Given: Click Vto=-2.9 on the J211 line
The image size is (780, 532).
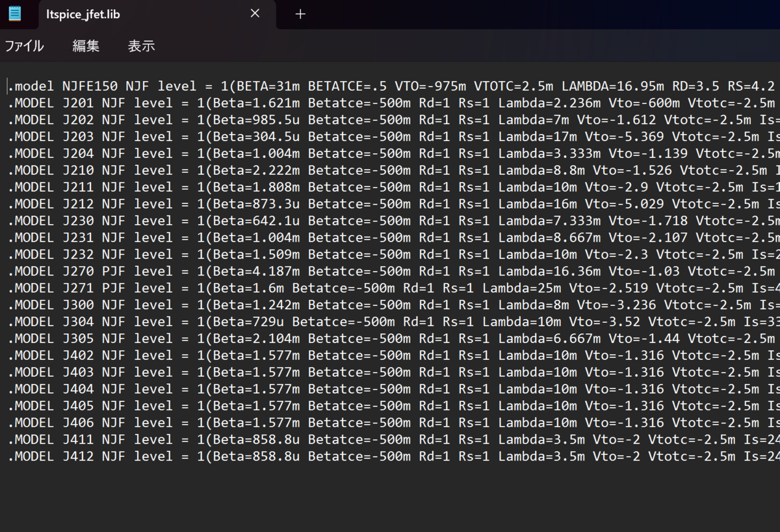Looking at the screenshot, I should point(617,187).
